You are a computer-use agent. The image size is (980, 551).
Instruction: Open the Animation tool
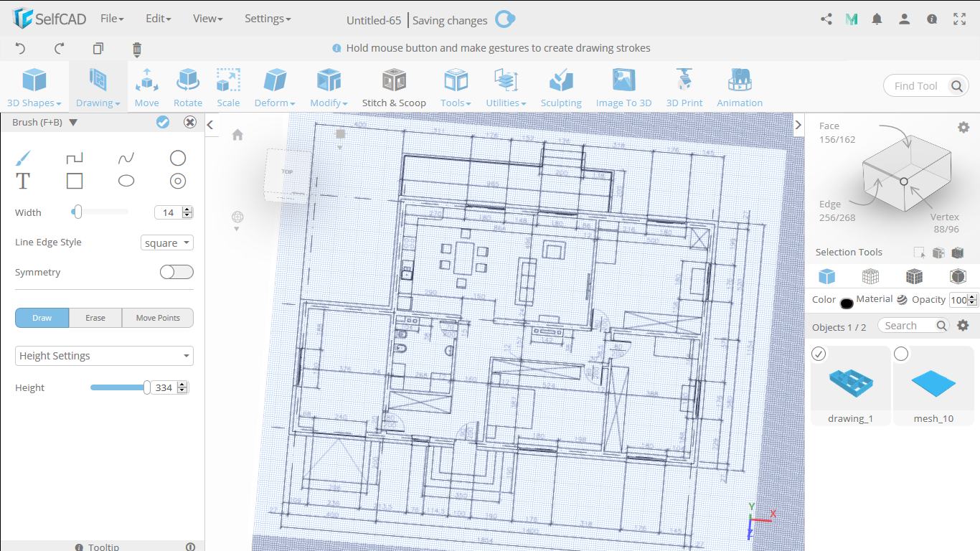tap(740, 88)
